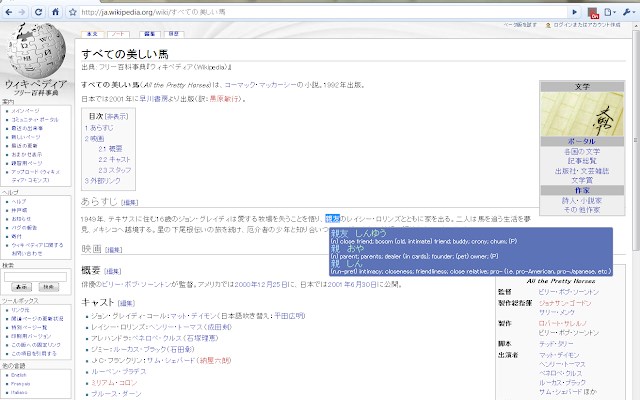Jump to contents entry 2.1 概要
The width and height of the screenshot is (640, 400).
click(x=110, y=149)
